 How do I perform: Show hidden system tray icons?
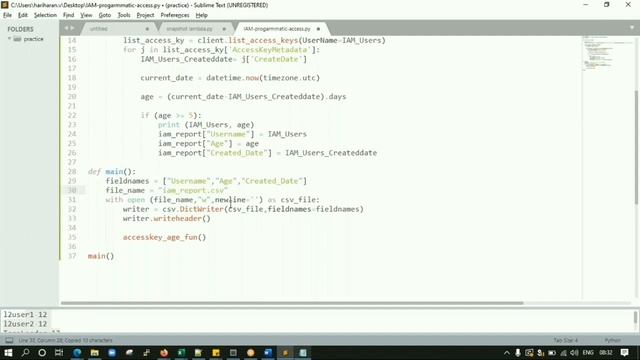point(507,353)
